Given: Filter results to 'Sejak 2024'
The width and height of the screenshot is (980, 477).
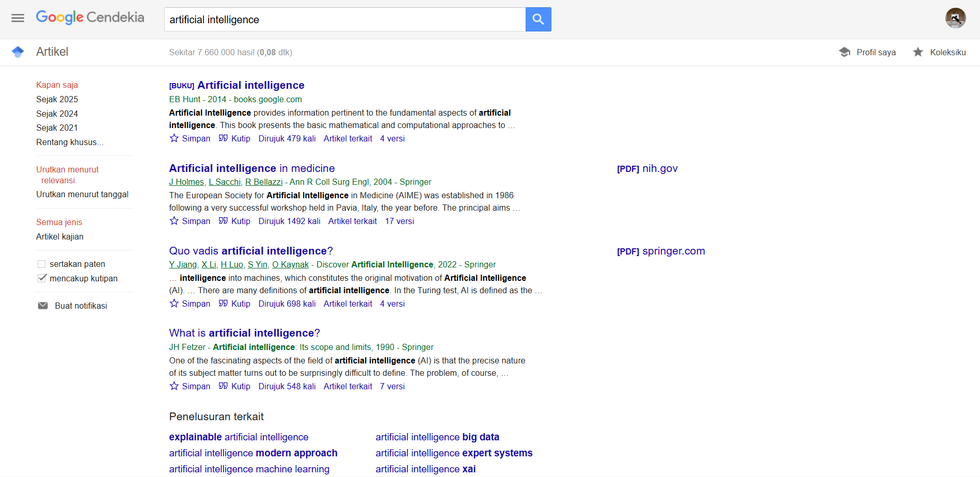Looking at the screenshot, I should click(57, 114).
